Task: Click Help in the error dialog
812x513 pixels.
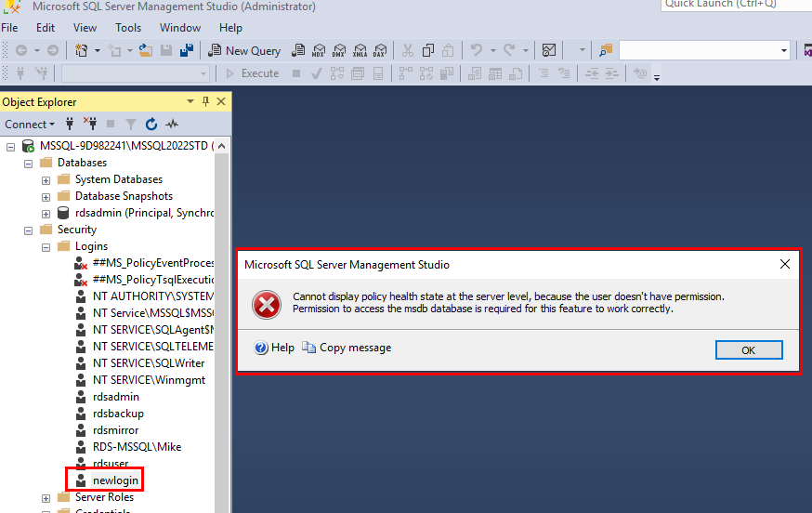Action: click(x=274, y=348)
